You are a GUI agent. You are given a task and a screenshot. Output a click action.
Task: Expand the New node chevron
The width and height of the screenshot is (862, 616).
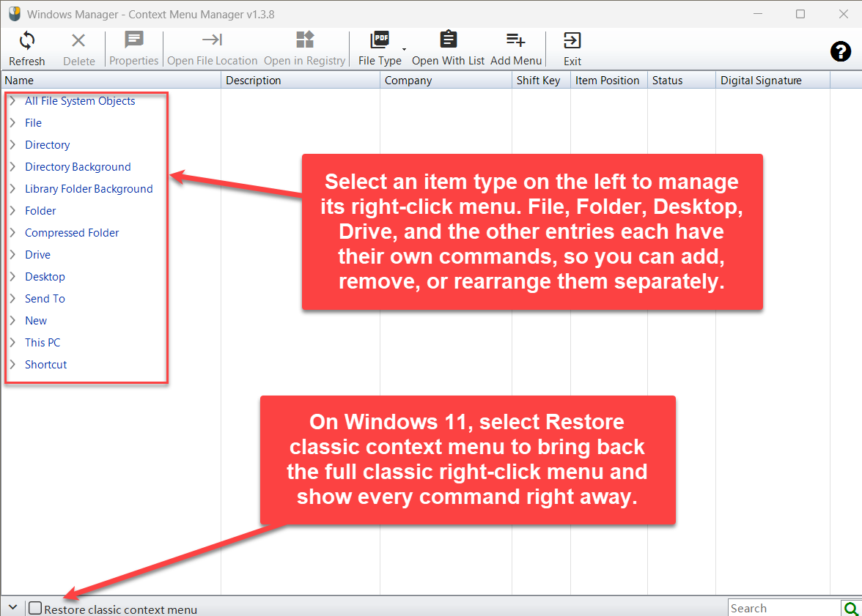(12, 320)
